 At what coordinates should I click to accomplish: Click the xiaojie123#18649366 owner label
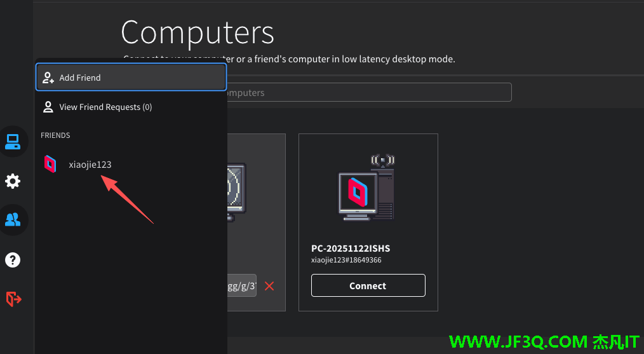(346, 260)
